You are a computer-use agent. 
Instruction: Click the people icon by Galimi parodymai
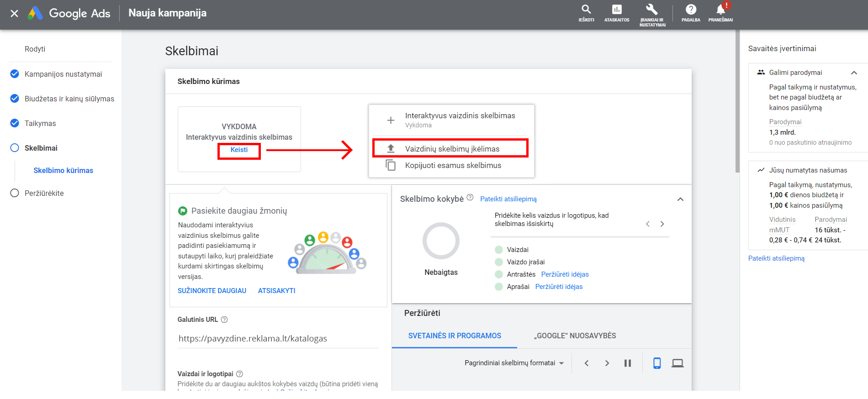click(761, 72)
